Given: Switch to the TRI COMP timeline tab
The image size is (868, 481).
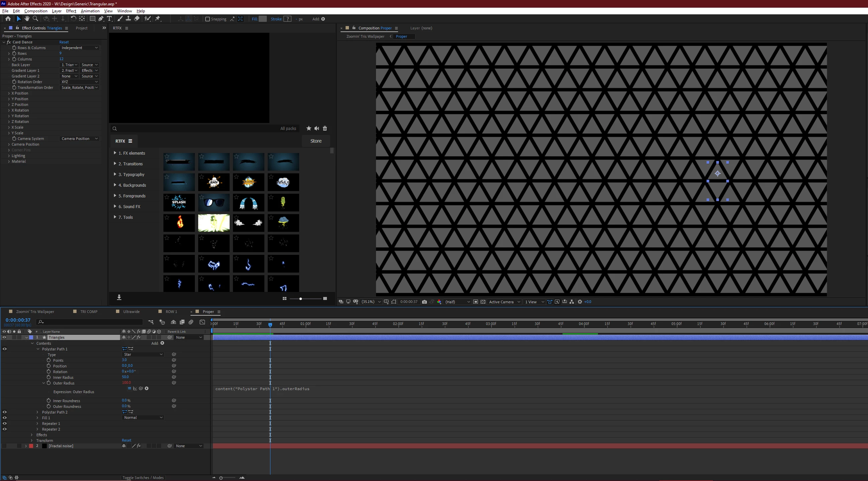Looking at the screenshot, I should pyautogui.click(x=89, y=312).
